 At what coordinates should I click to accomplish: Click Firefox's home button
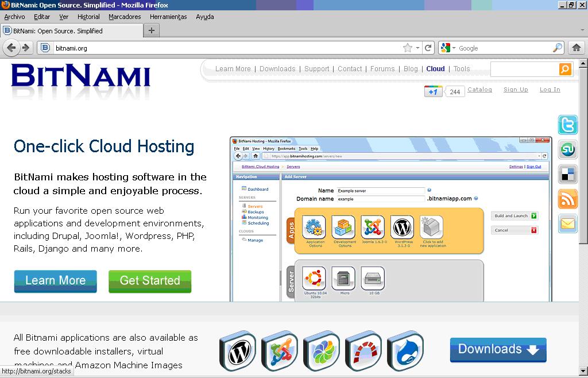(576, 48)
